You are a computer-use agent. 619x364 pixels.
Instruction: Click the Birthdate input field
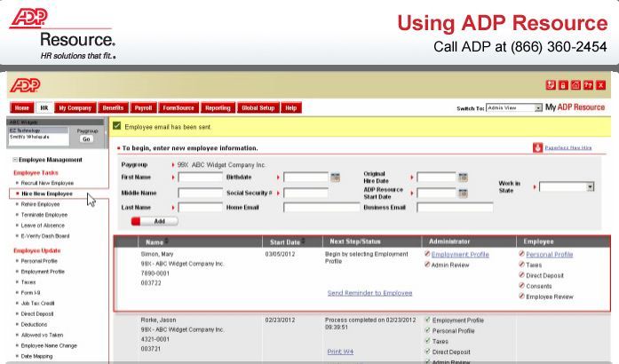306,178
